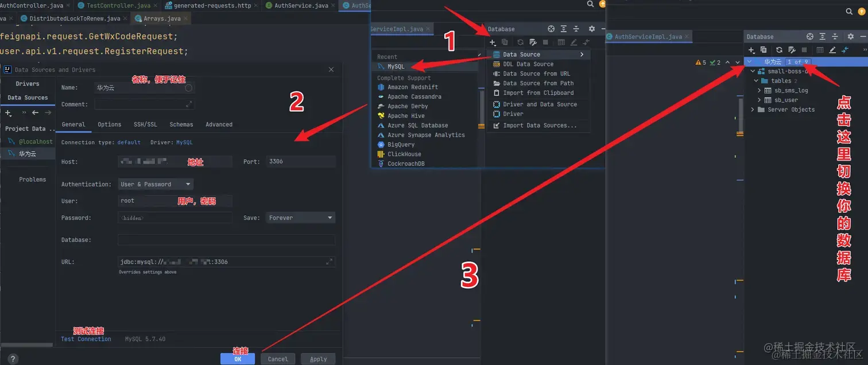Add data source plus icon, right Database panel
The width and height of the screenshot is (868, 365).
pos(751,50)
